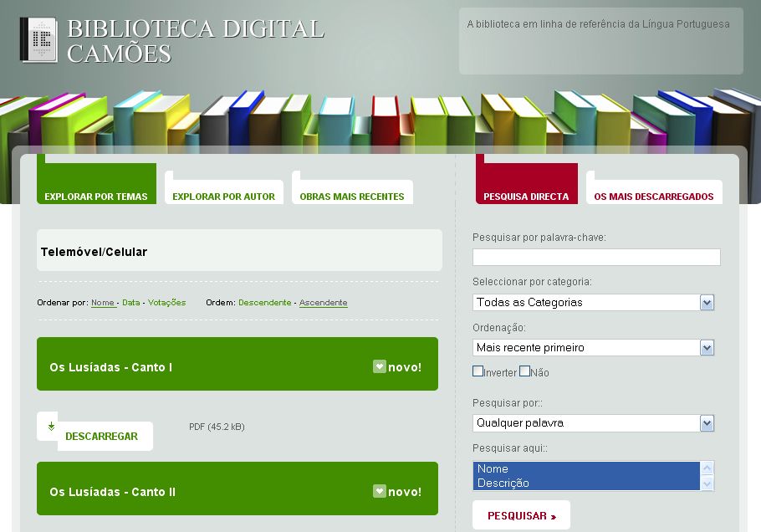Click the heart icon on Canto II
The width and height of the screenshot is (761, 532).
380,491
